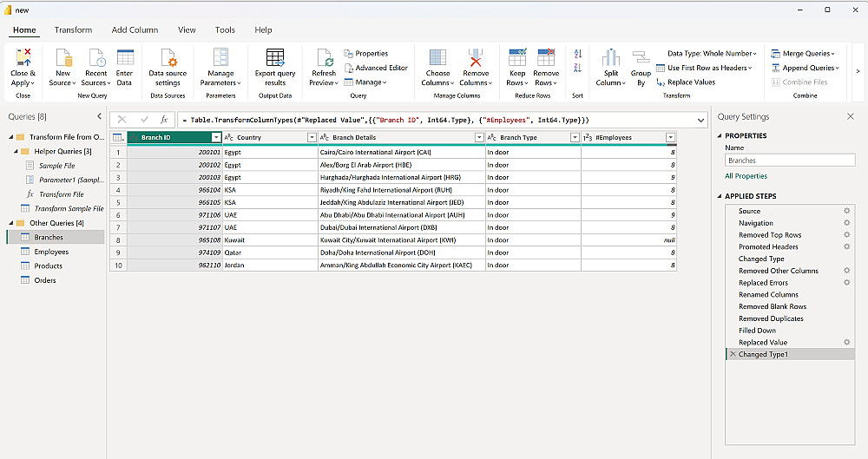Click the Enter Data icon
The height and width of the screenshot is (459, 868).
pos(125,59)
